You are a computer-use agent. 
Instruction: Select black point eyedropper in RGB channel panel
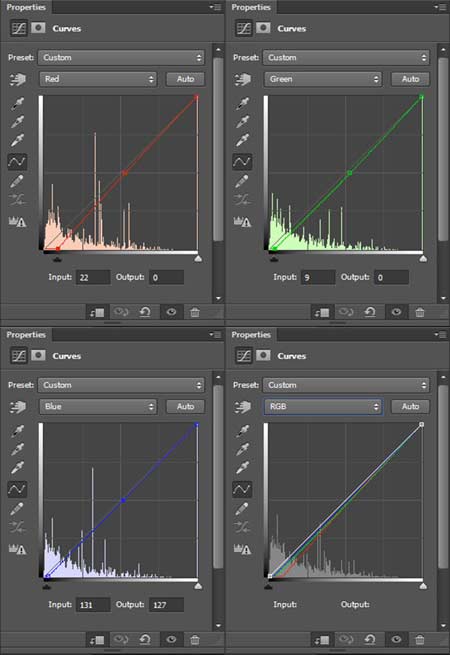[242, 431]
